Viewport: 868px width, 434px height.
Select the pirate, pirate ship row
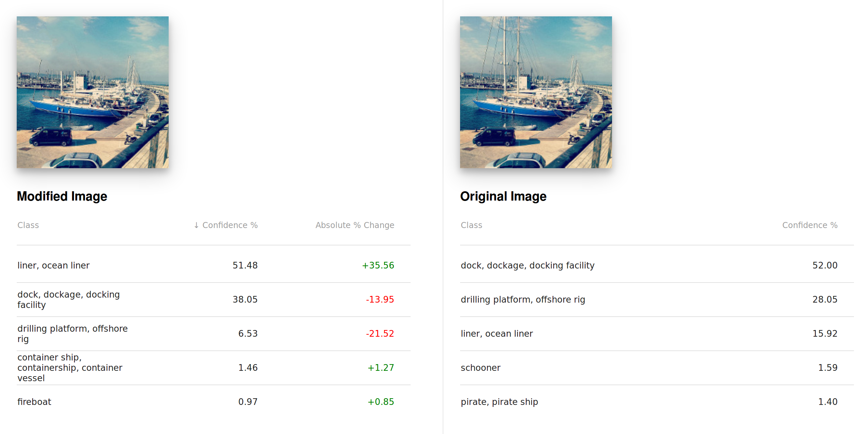tap(499, 402)
